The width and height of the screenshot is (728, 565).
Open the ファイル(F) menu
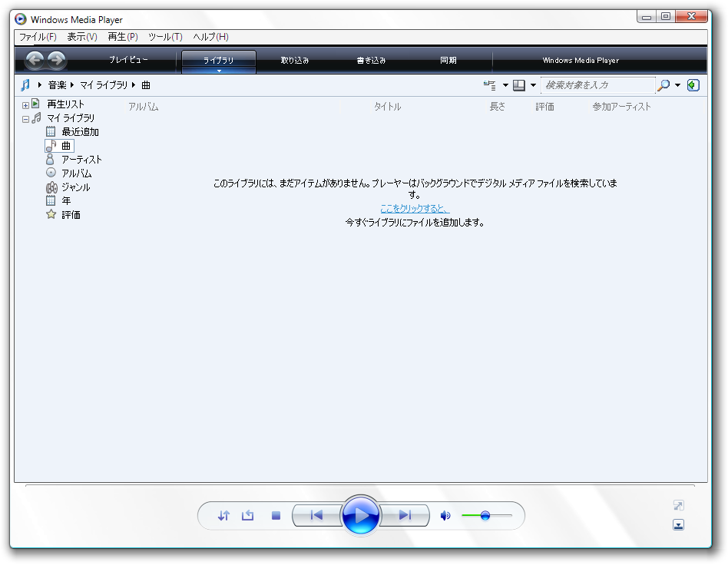tap(38, 37)
